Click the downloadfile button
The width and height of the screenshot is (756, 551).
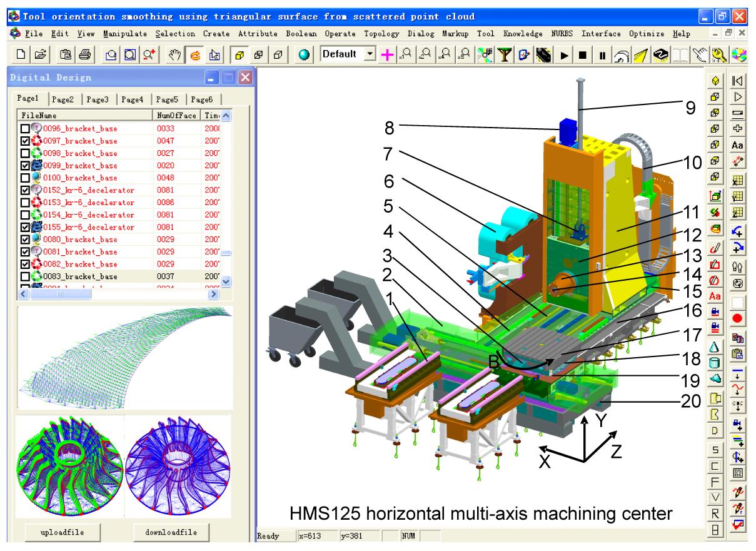point(171,532)
